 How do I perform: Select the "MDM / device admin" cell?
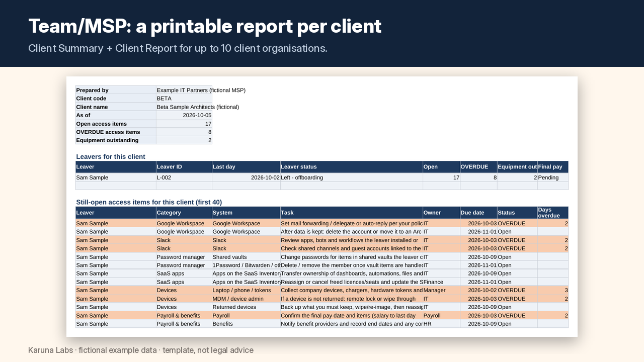[246, 299]
